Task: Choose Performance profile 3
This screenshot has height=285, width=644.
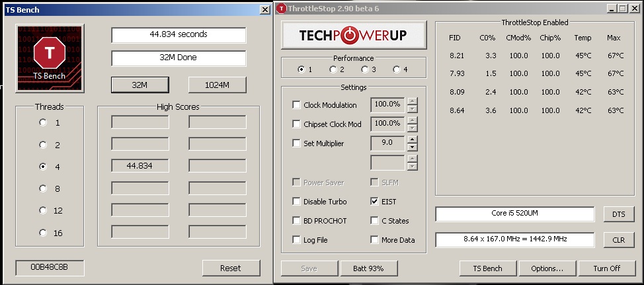Action: (365, 69)
